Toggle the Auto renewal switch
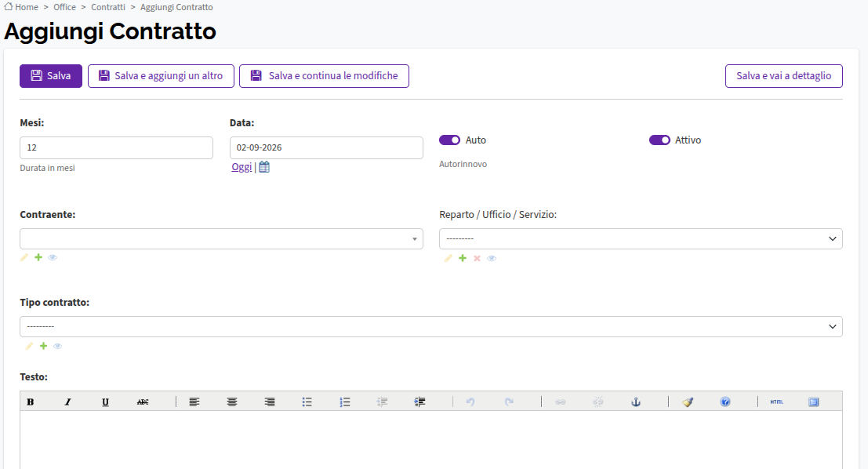The width and height of the screenshot is (868, 469). 449,140
